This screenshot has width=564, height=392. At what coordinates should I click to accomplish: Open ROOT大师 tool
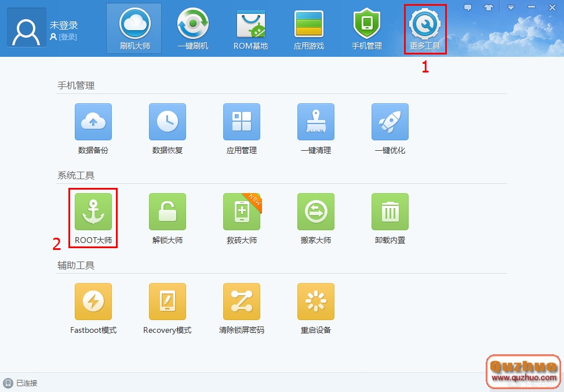(93, 217)
